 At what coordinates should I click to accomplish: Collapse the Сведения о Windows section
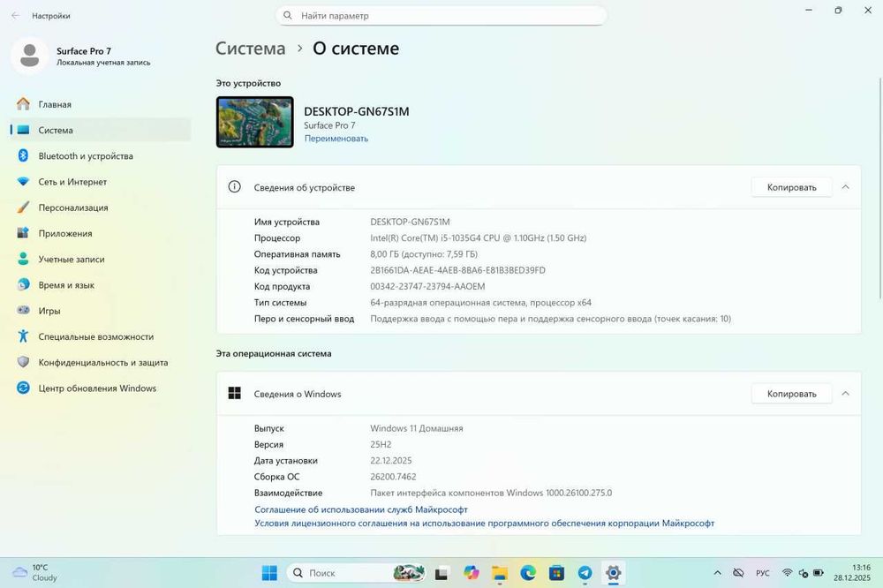point(845,393)
